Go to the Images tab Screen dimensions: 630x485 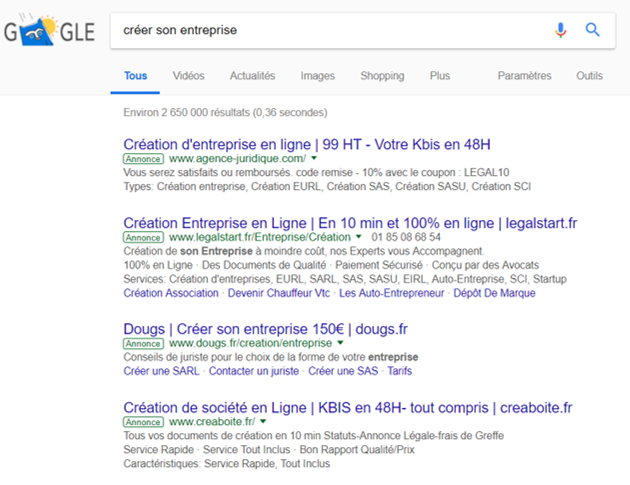(317, 76)
